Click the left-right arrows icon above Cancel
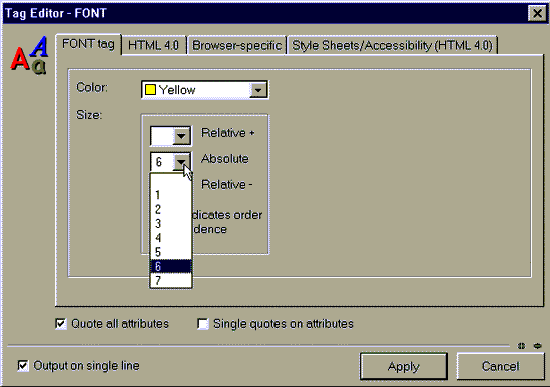The height and width of the screenshot is (387, 550). point(537,346)
